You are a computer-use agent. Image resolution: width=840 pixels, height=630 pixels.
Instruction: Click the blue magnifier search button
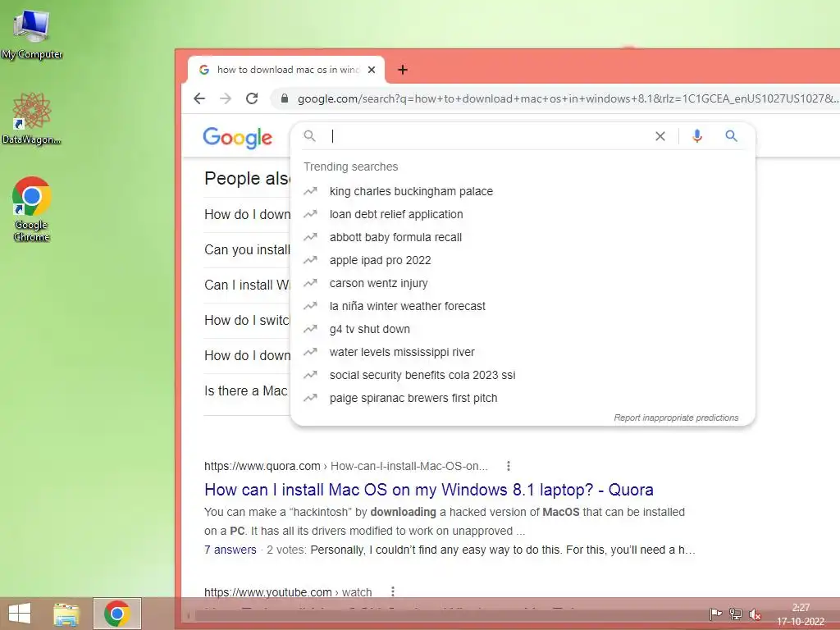(x=731, y=136)
